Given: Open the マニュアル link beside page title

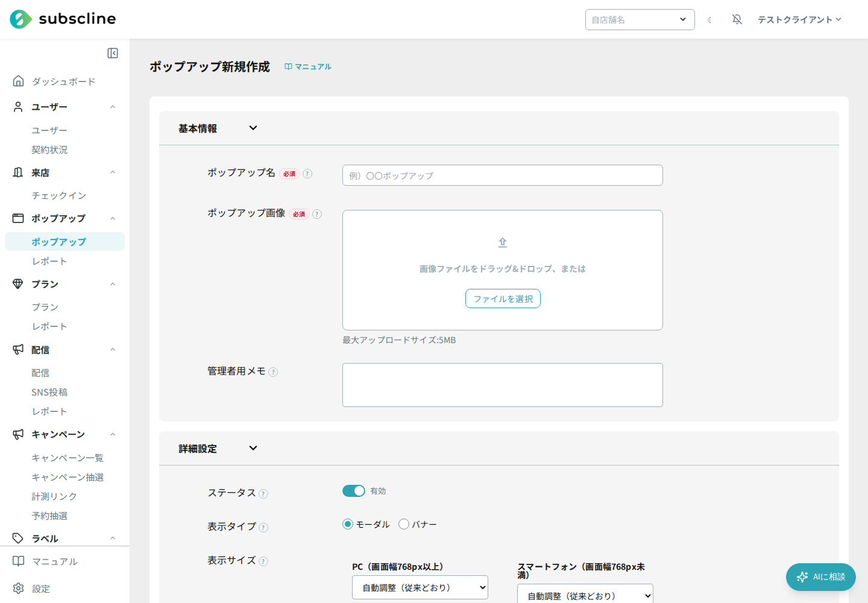Looking at the screenshot, I should click(x=308, y=66).
